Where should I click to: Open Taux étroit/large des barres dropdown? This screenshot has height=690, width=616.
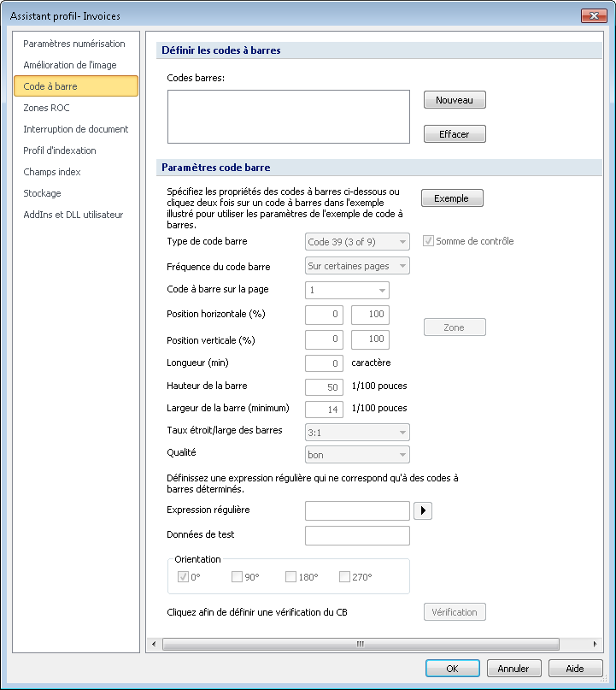tap(357, 433)
